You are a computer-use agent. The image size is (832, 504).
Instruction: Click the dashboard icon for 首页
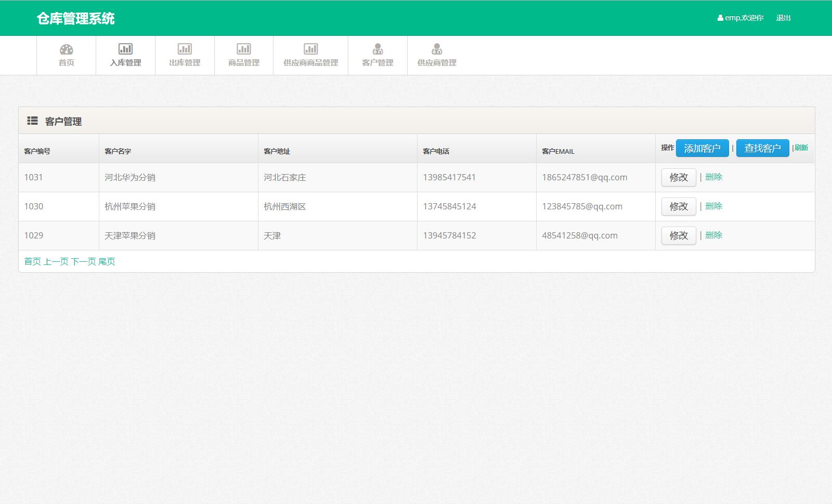pos(66,49)
